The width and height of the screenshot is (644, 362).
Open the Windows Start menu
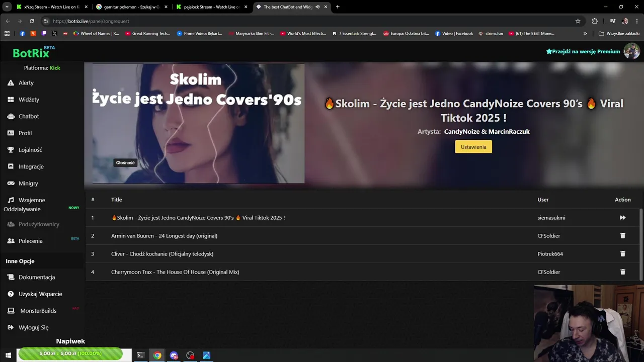point(8,355)
